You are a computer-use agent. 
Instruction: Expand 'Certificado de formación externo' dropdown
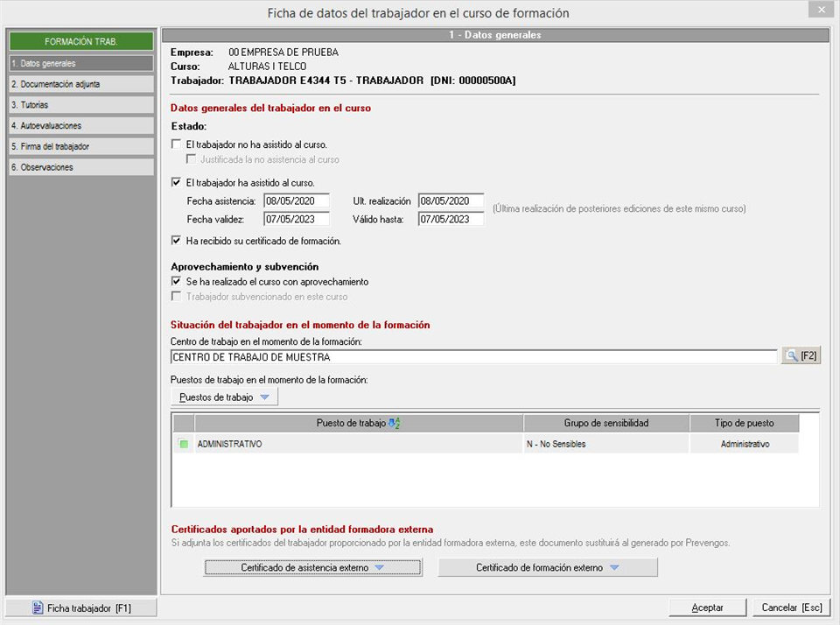[x=548, y=567]
